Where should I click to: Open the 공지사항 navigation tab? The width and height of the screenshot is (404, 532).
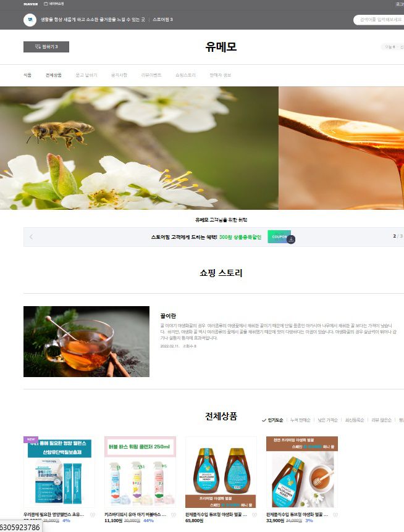point(119,75)
